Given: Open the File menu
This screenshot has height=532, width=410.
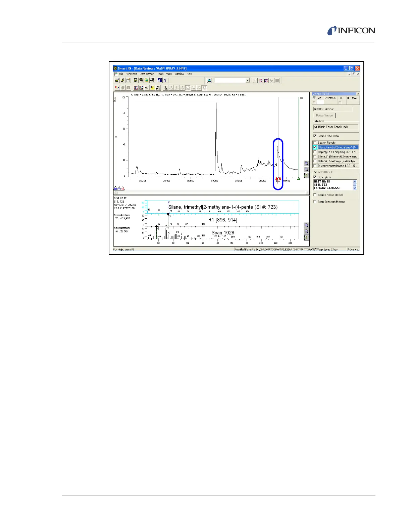Looking at the screenshot, I should (x=121, y=74).
